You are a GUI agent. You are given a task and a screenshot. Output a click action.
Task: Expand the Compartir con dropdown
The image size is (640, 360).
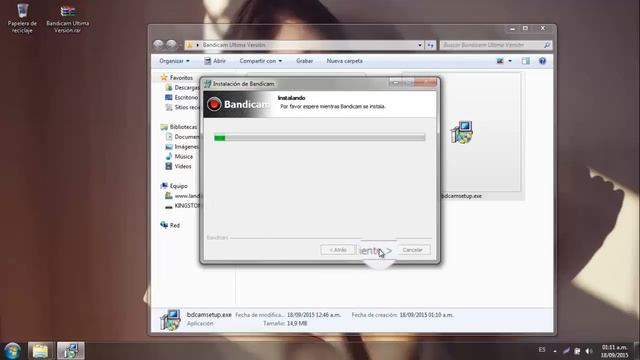pyautogui.click(x=260, y=61)
